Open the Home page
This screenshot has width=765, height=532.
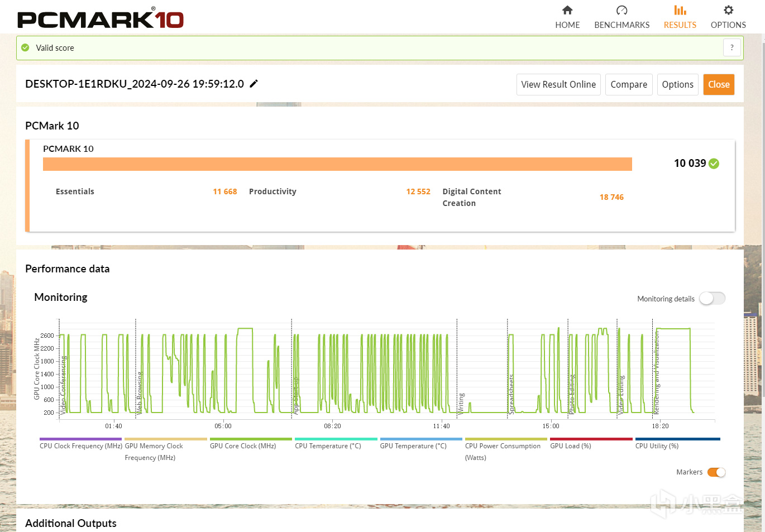point(567,17)
